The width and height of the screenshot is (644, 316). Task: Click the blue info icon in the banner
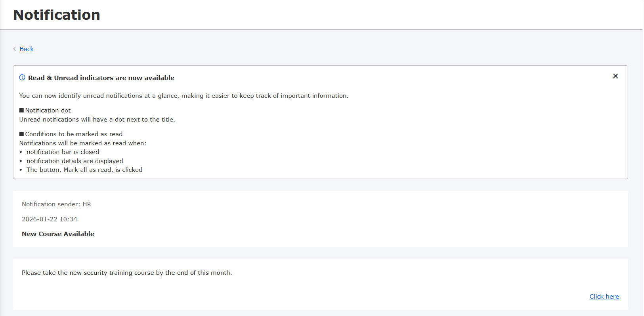(22, 78)
